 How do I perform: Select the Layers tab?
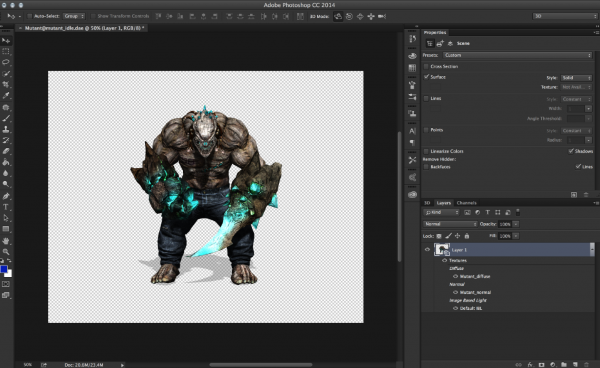click(x=443, y=203)
